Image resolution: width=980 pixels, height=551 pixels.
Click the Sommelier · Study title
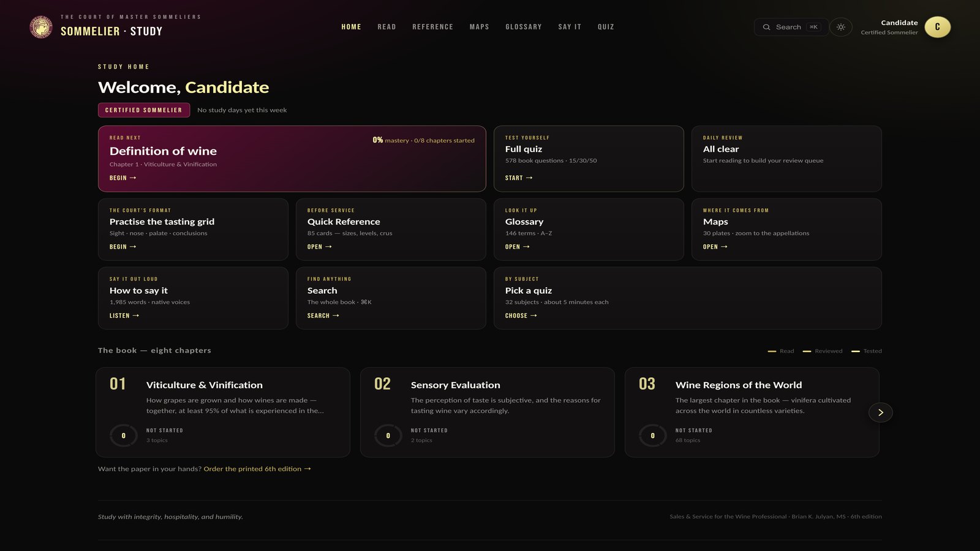(x=111, y=31)
